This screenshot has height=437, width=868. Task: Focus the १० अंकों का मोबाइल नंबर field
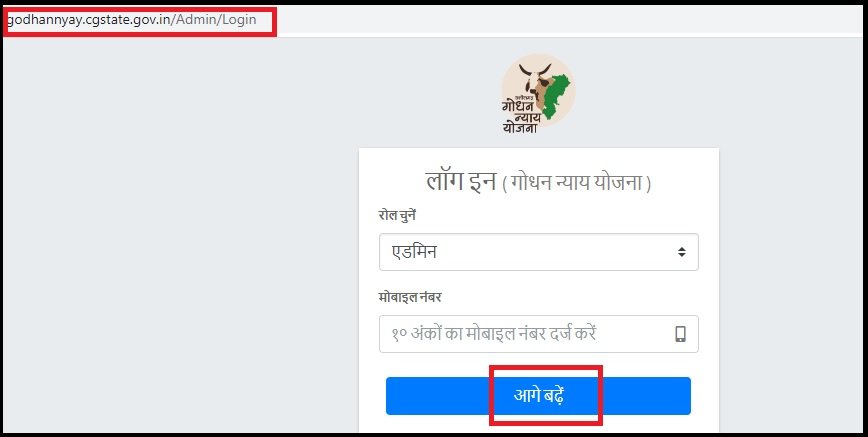click(x=539, y=334)
